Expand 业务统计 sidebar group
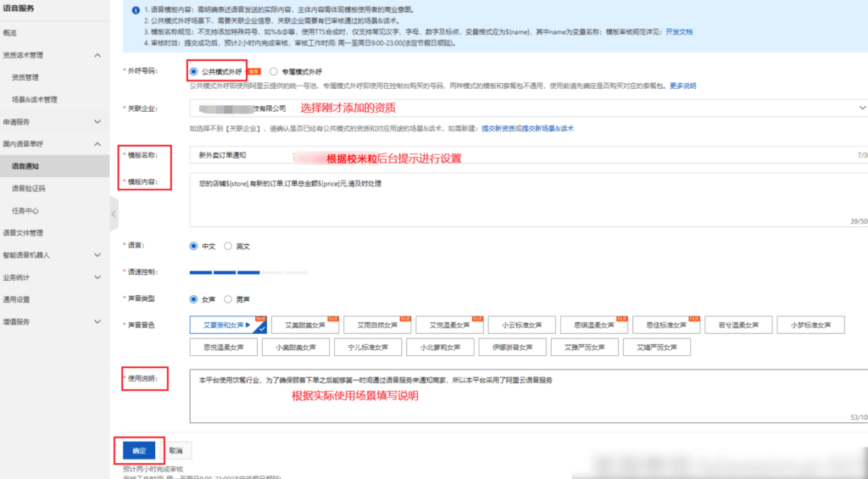 pos(97,277)
